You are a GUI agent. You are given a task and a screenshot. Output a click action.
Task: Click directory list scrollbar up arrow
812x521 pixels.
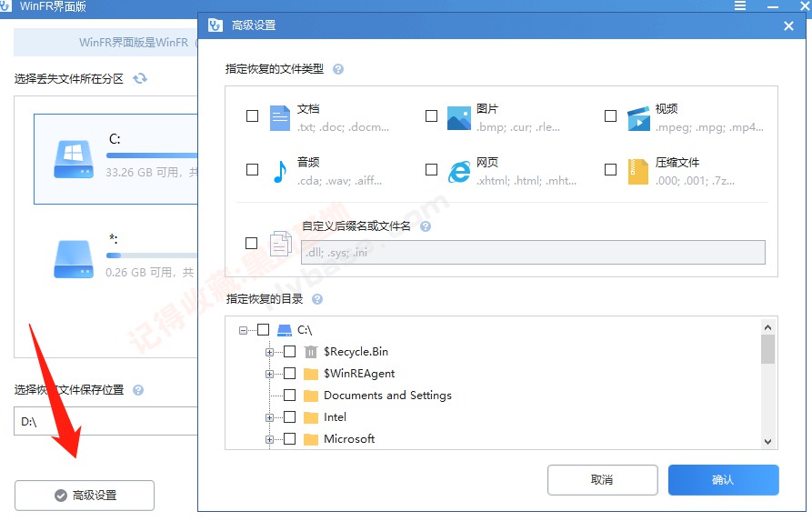click(768, 327)
